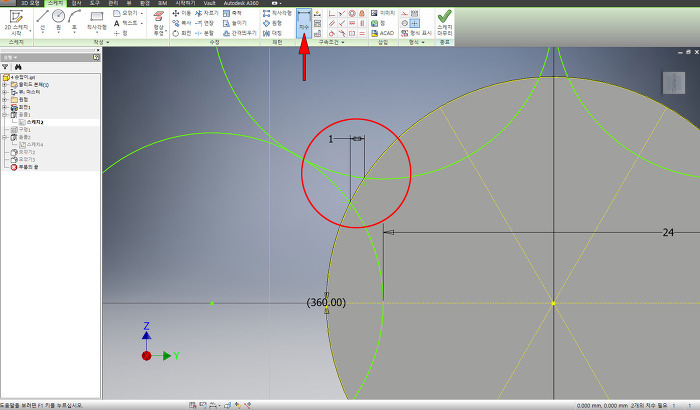The height and width of the screenshot is (410, 700).
Task: Expand the 뷰: 마스터 tree node
Action: pos(4,92)
